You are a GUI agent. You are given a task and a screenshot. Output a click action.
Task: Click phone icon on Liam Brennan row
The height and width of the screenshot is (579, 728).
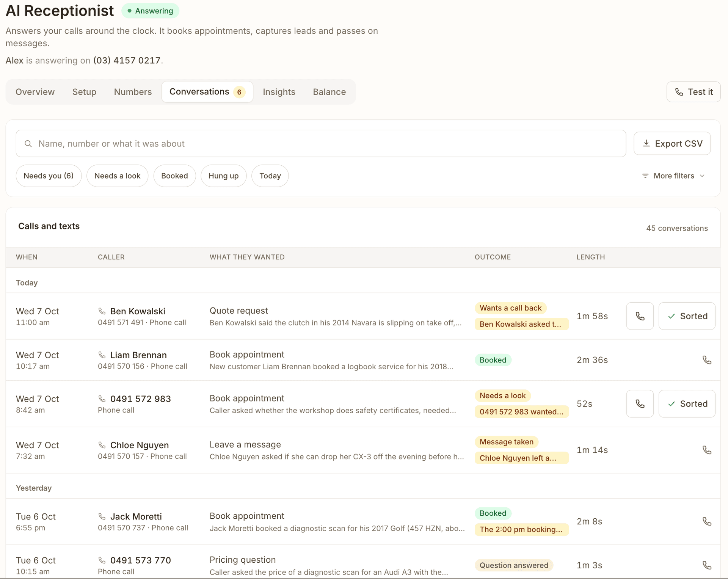pyautogui.click(x=707, y=360)
